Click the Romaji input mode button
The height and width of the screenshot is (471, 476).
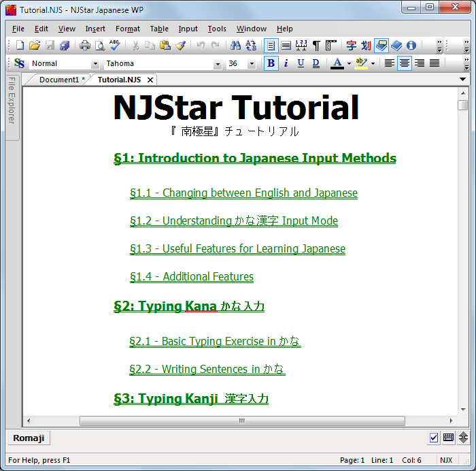click(x=29, y=438)
